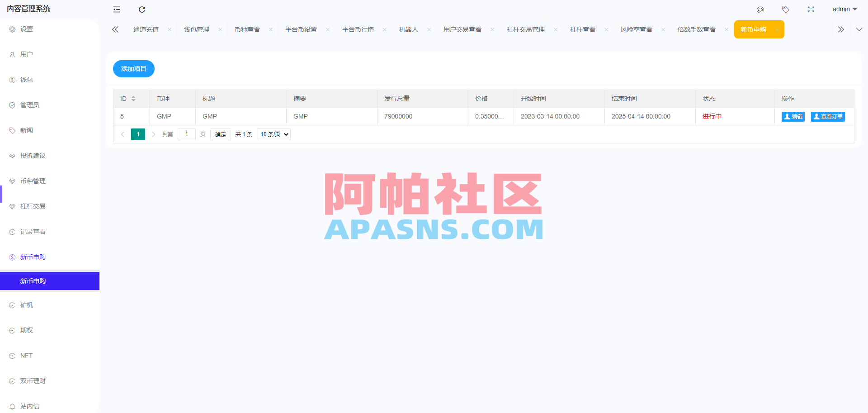The image size is (868, 413).
Task: Refresh the page with the reload icon
Action: coord(142,9)
